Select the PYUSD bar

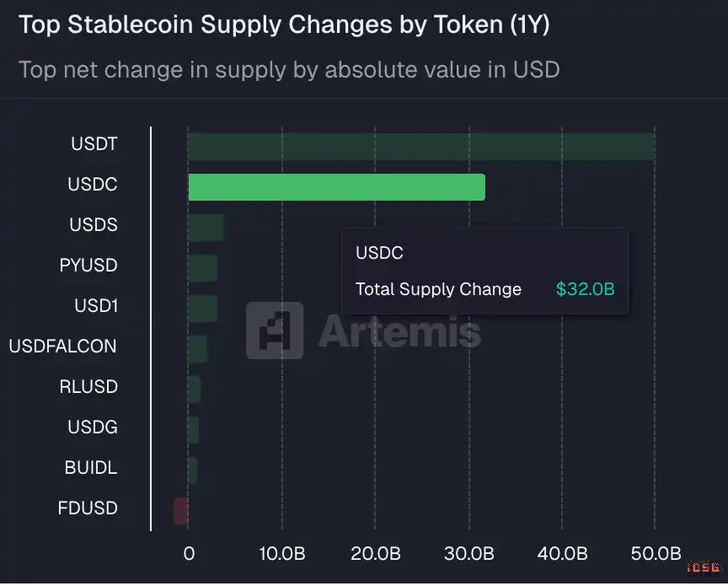pos(202,268)
